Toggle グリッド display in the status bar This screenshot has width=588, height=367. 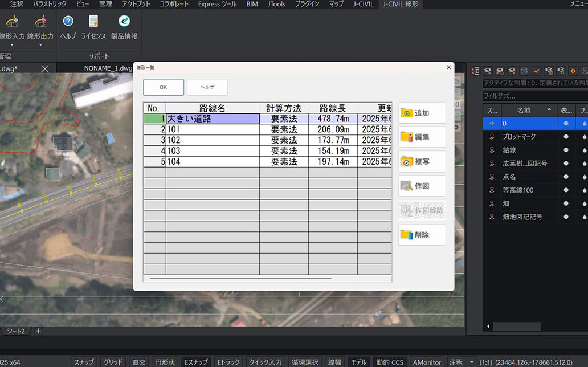point(113,362)
